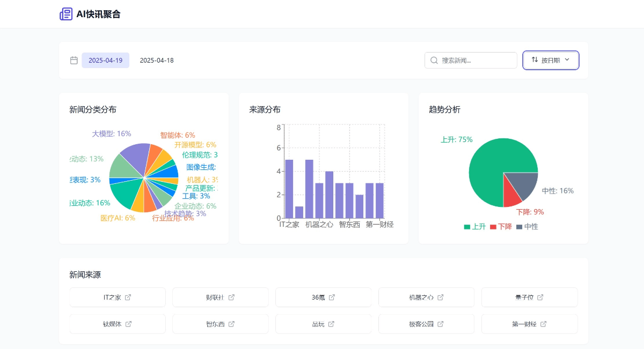Open external link icon next to 极客公园
This screenshot has width=644, height=349.
pos(441,324)
